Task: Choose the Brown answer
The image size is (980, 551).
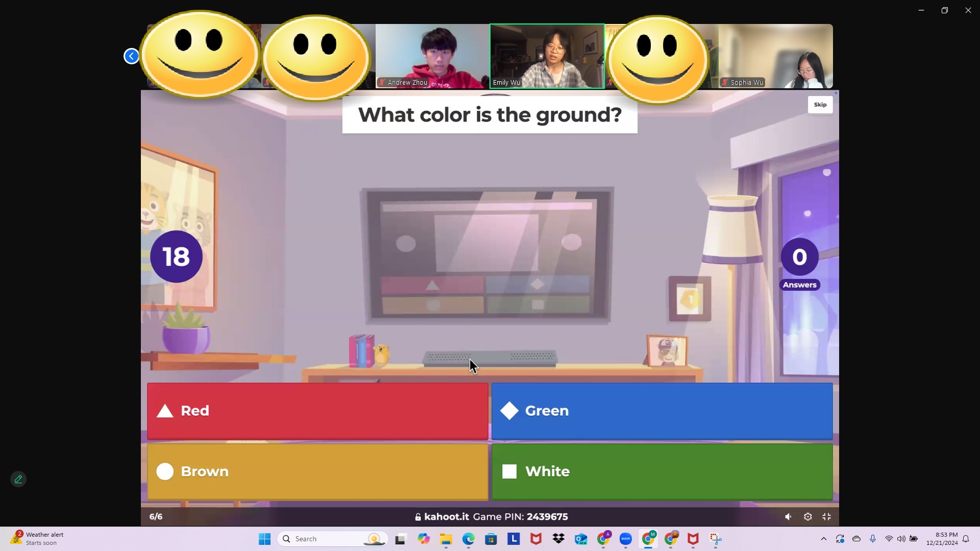Action: click(x=317, y=471)
